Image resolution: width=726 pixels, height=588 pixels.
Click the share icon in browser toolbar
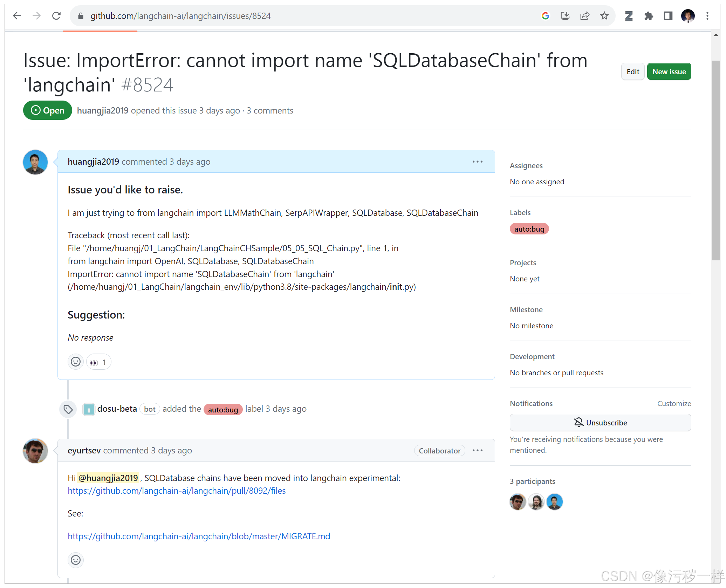tap(584, 16)
